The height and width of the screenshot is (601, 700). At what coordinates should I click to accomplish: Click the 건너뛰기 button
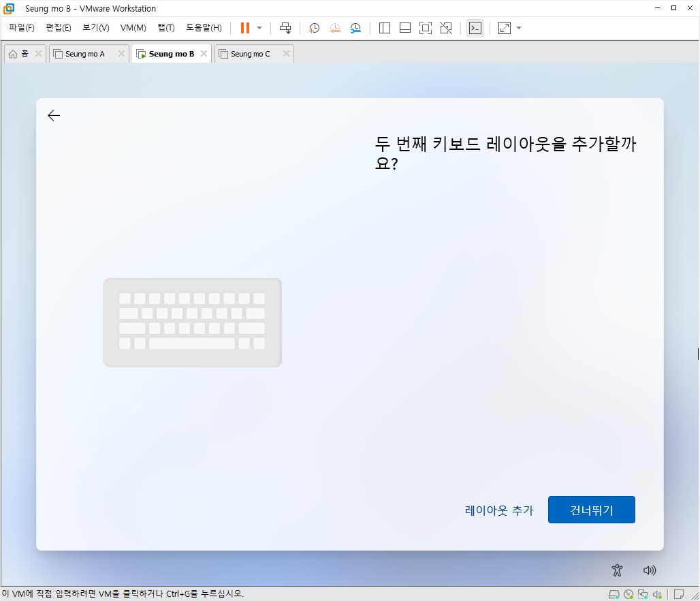(x=592, y=510)
